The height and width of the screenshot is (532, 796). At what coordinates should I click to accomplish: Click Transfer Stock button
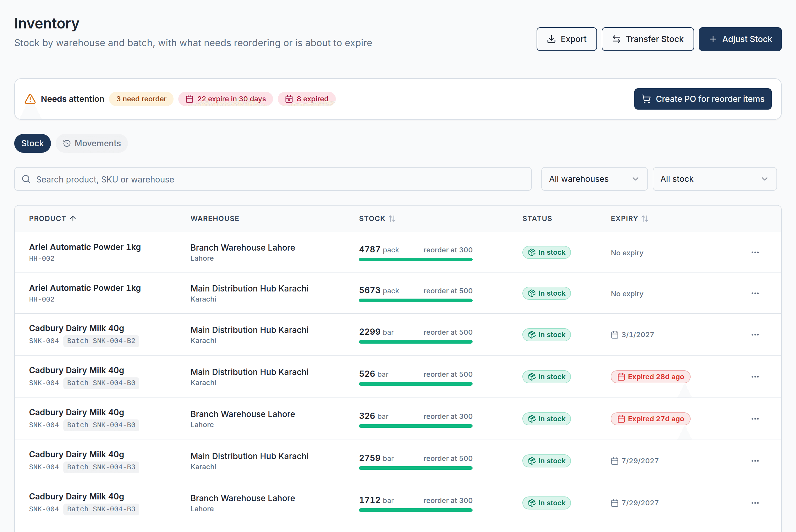point(647,39)
